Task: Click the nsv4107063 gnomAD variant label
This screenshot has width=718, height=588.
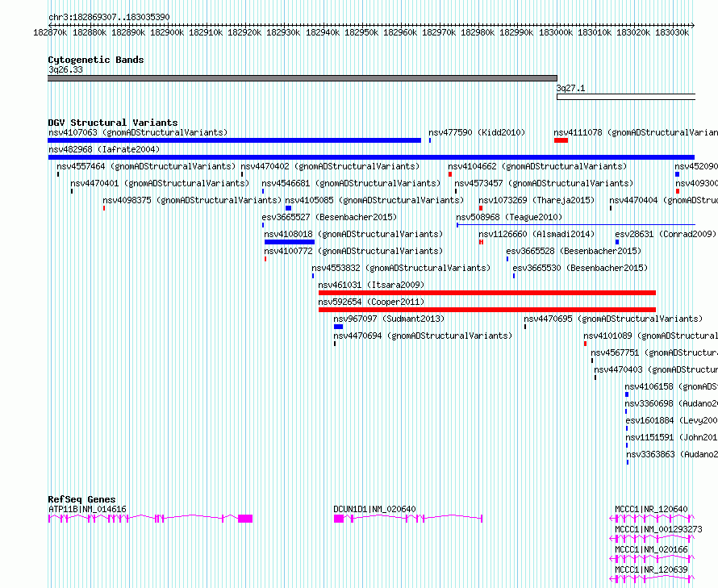Action: click(x=138, y=132)
